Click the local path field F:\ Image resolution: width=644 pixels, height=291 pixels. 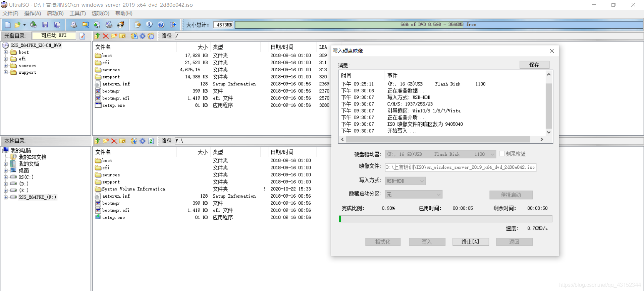coord(253,141)
